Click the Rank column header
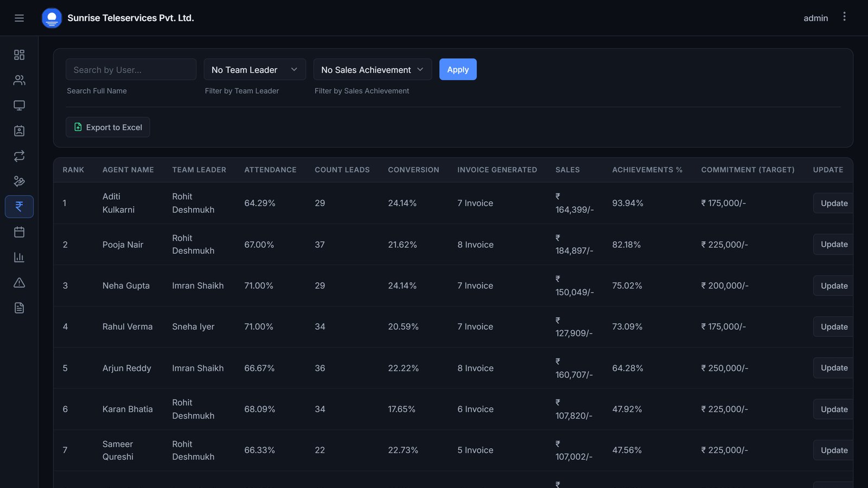The image size is (868, 488). [x=73, y=170]
